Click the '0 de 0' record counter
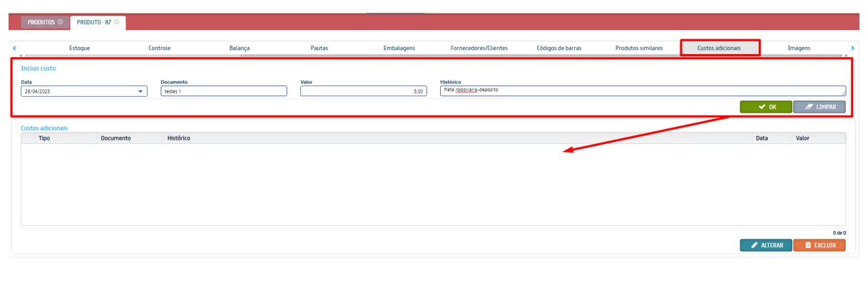Viewport: 868px width, 283px height. click(x=839, y=232)
